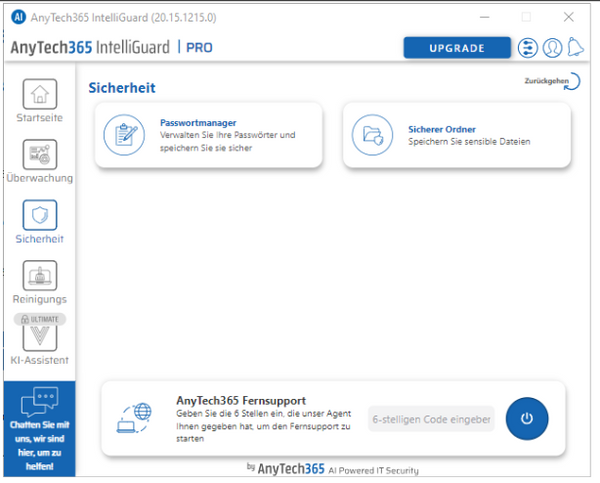
Task: Click the 'Chatten Sie mit uns' text
Action: point(39,444)
